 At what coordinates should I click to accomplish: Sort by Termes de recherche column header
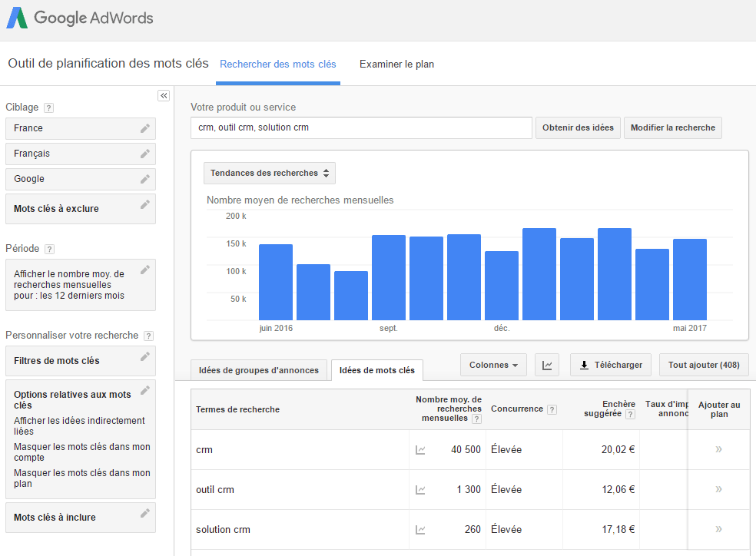coord(237,409)
